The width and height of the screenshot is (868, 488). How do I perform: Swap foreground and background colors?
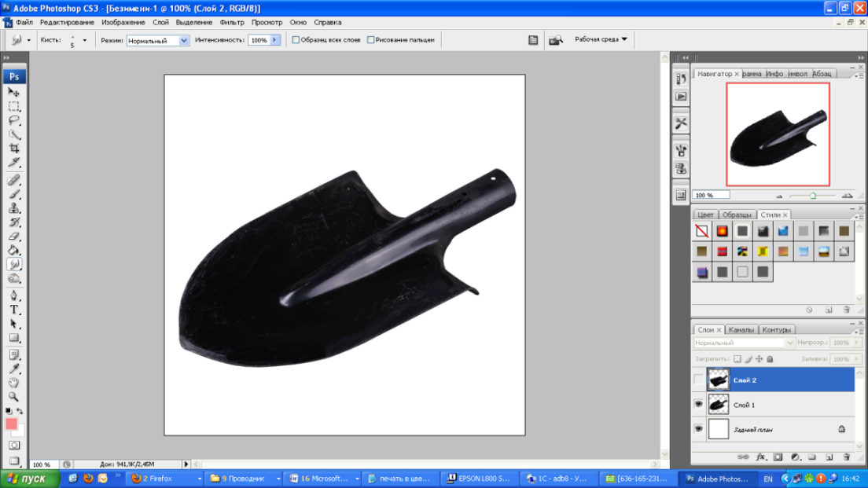[x=20, y=411]
